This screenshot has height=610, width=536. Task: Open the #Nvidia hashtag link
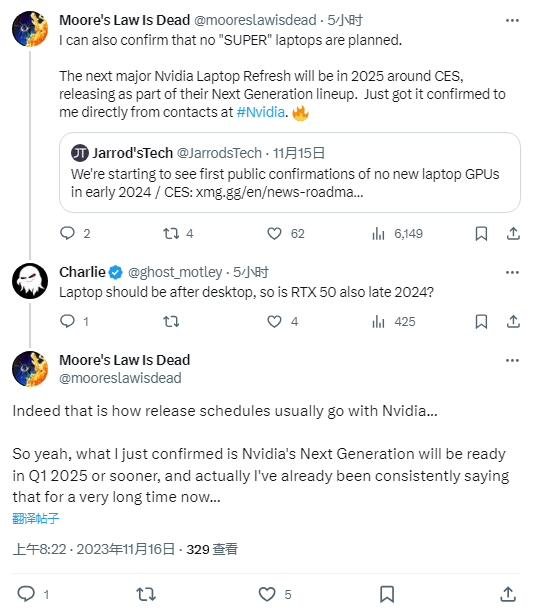coord(261,112)
